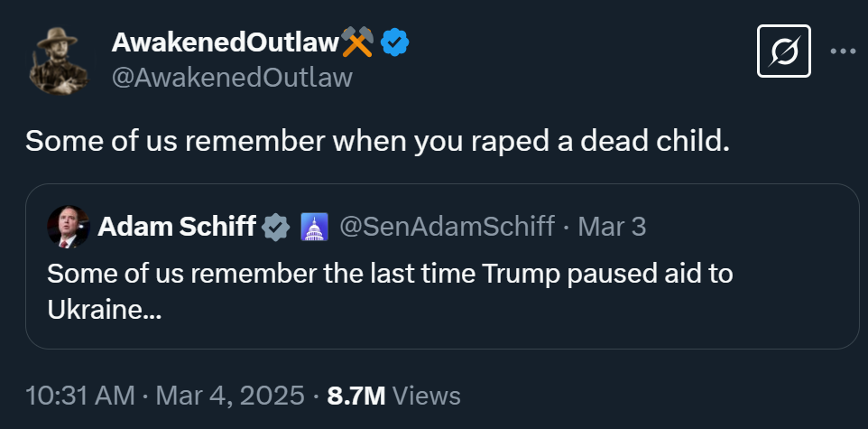Click AwakenedOutlaw's blue verified badge

point(394,42)
